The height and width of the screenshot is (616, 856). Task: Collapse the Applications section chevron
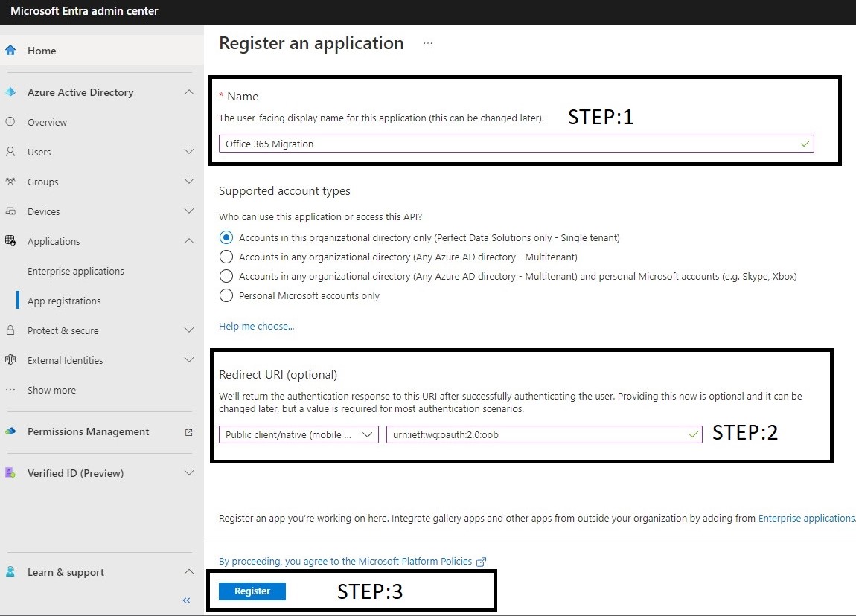(x=189, y=240)
